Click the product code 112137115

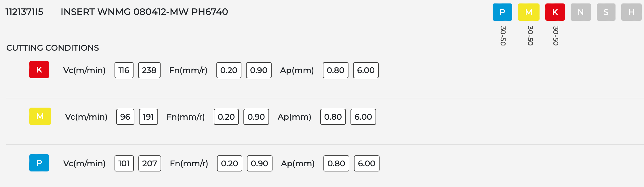pyautogui.click(x=24, y=12)
